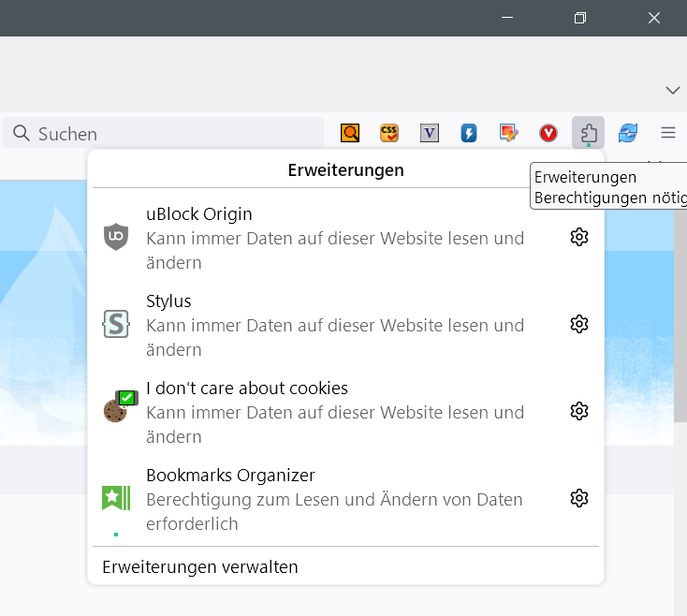Image resolution: width=687 pixels, height=616 pixels.
Task: Select the uBlock Origin extension entry
Action: (x=328, y=238)
